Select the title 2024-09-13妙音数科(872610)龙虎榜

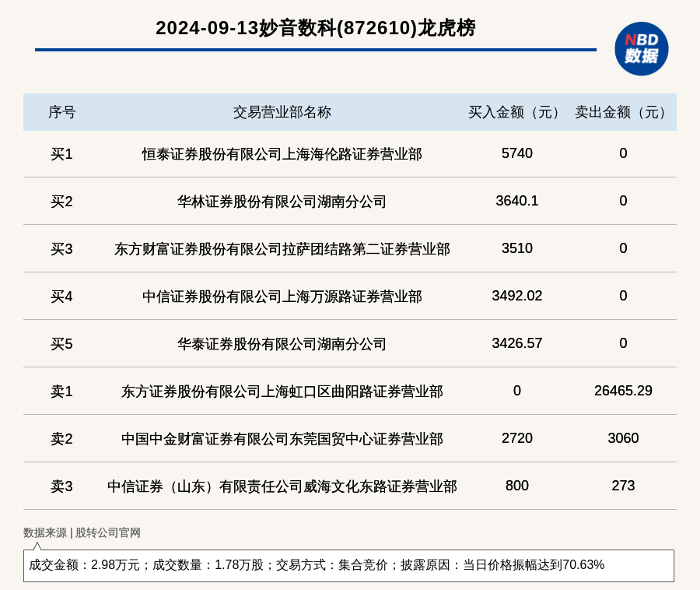316,28
